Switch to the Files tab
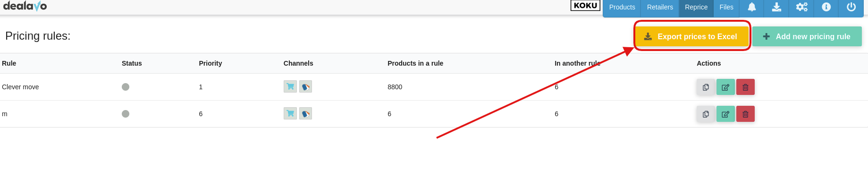The image size is (868, 196). point(726,7)
